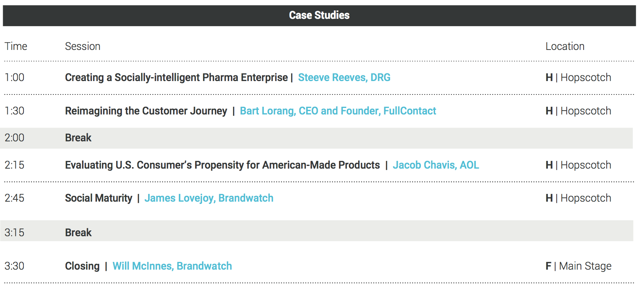Click the 1:30 time entry
The width and height of the screenshot is (644, 285).
click(15, 111)
